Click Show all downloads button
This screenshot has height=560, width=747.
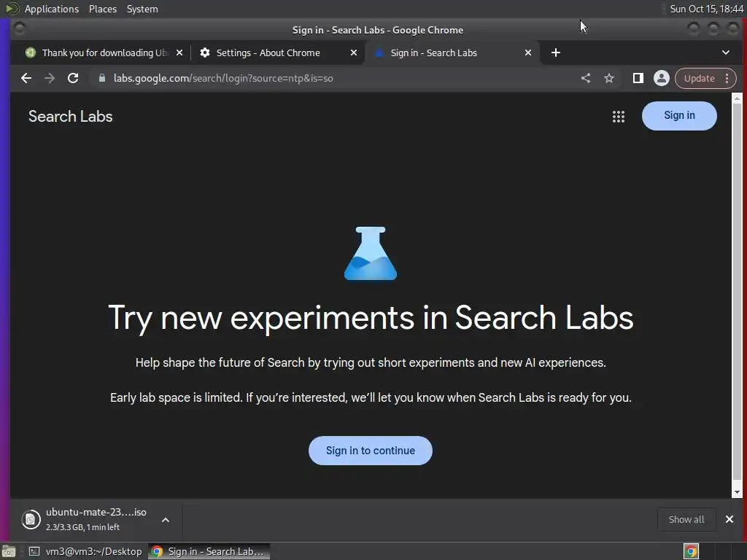[686, 519]
